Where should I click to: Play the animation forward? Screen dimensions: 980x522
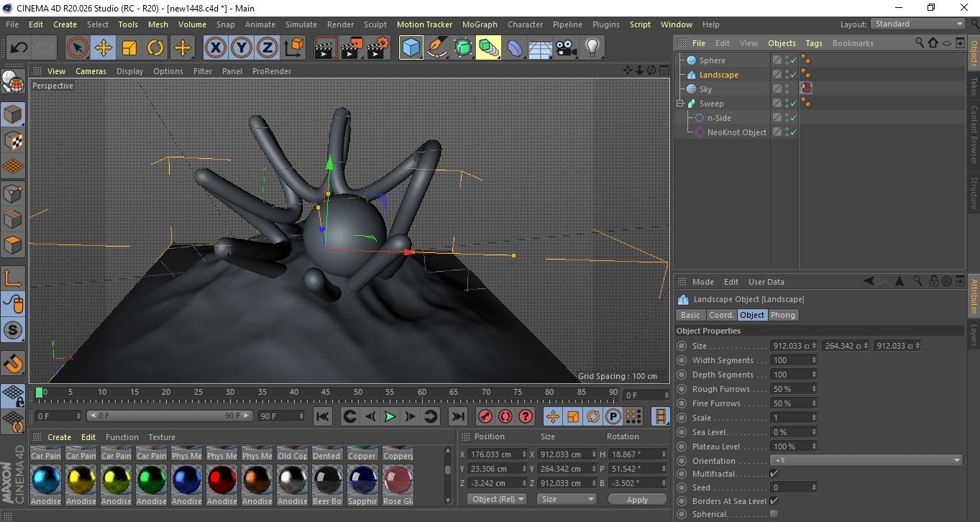390,416
